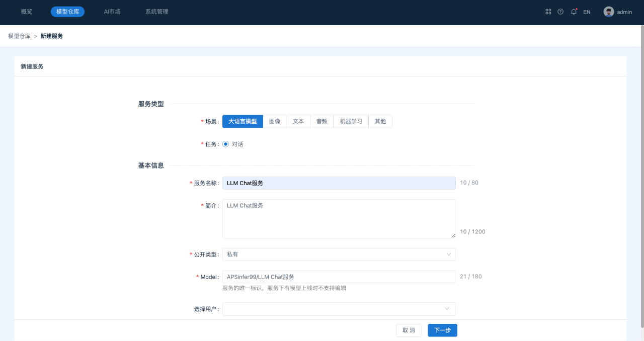Go to the 概览 menu tab
This screenshot has width=644, height=341.
(x=27, y=12)
